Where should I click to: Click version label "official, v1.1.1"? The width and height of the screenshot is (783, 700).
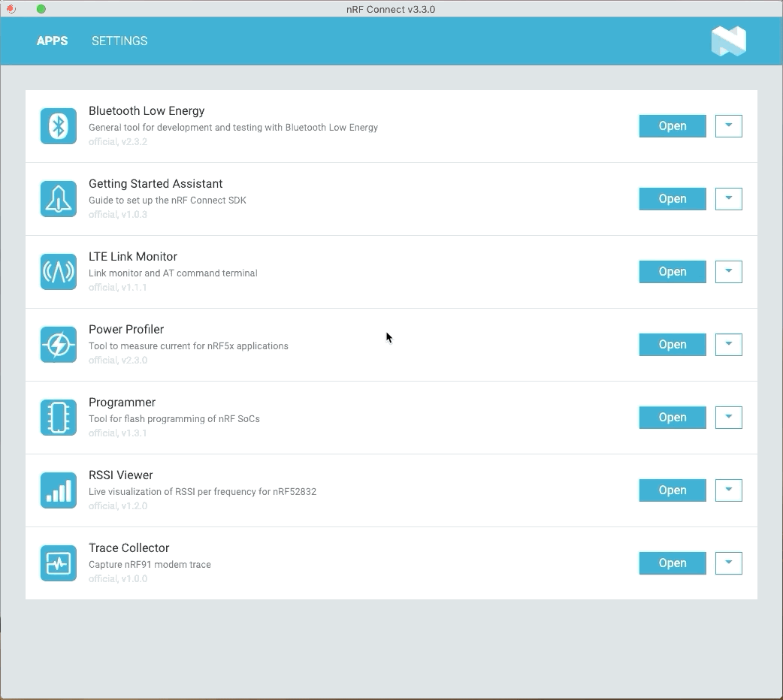118,288
